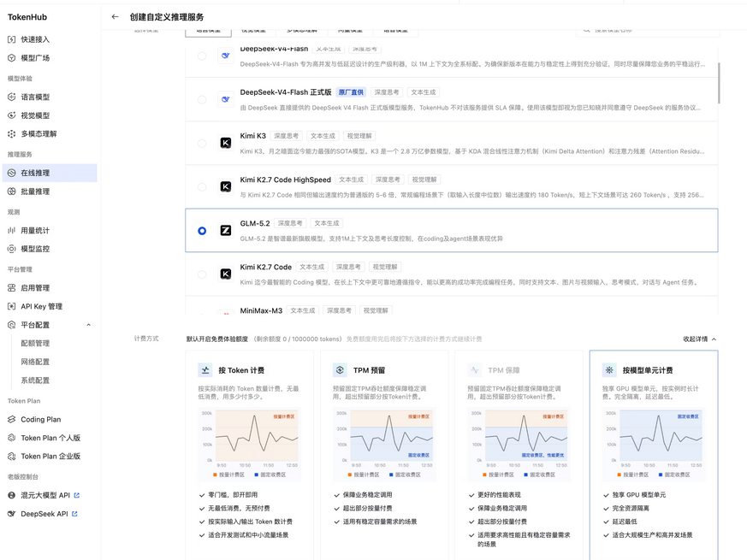Screen dimensions: 747x560
Task: Click the 平台配置 sidebar icon
Action: point(11,325)
